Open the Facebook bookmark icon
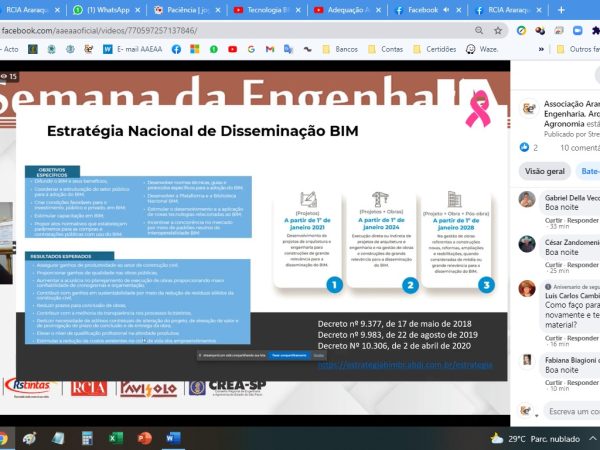 pos(176,49)
